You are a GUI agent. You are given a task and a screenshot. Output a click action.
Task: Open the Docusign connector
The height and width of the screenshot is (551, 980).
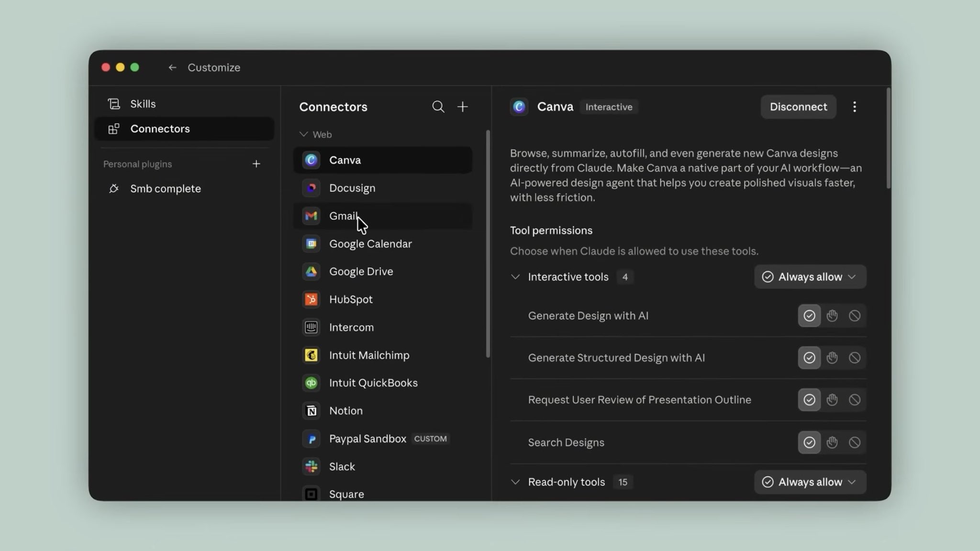383,188
